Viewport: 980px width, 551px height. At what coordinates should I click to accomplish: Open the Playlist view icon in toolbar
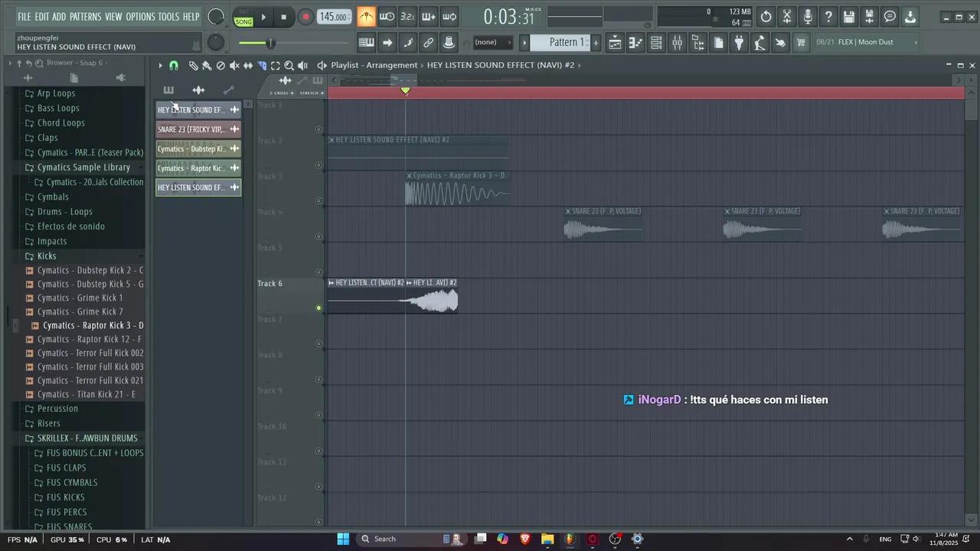pyautogui.click(x=615, y=43)
